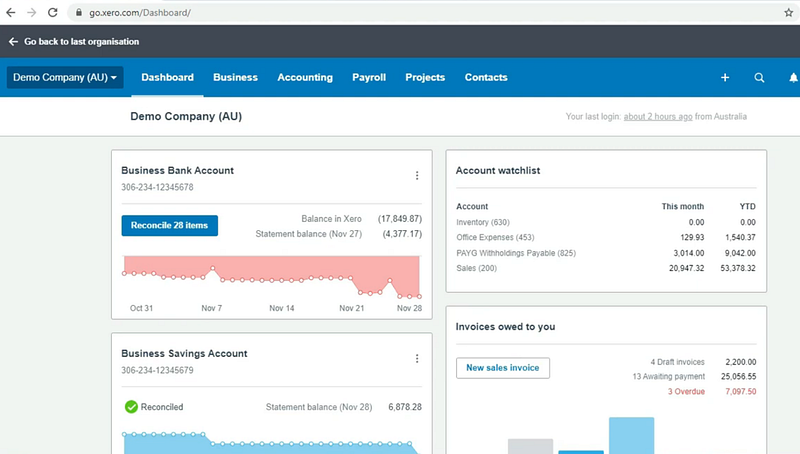The image size is (800, 454).
Task: Click the grey bar in invoices chart
Action: tap(530, 446)
